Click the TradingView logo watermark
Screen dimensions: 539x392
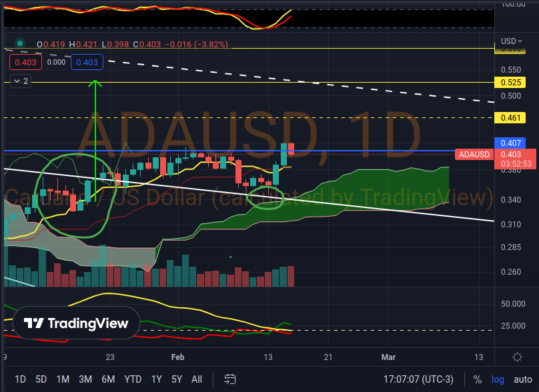click(x=76, y=323)
